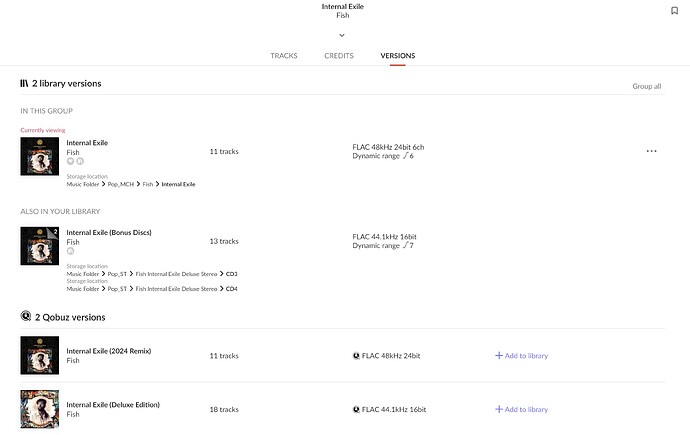
Task: Click the badge icon under Bonus Discs Fish
Action: 70,251
